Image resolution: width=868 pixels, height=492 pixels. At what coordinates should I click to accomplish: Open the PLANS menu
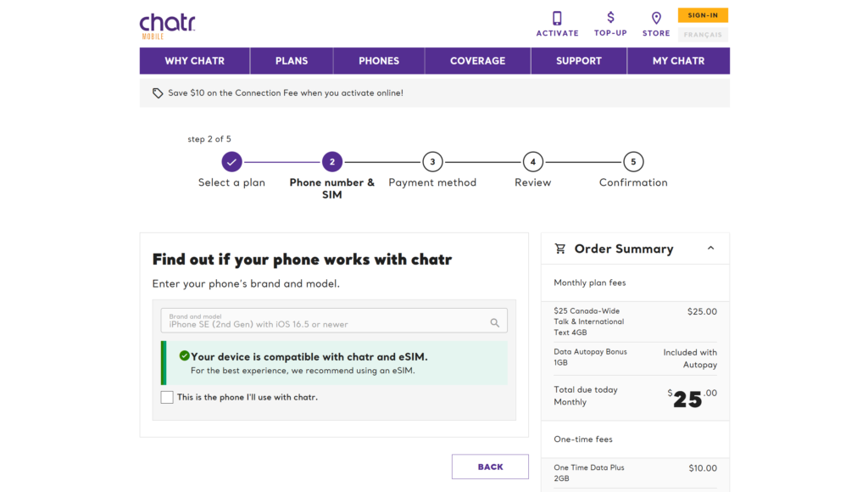291,60
